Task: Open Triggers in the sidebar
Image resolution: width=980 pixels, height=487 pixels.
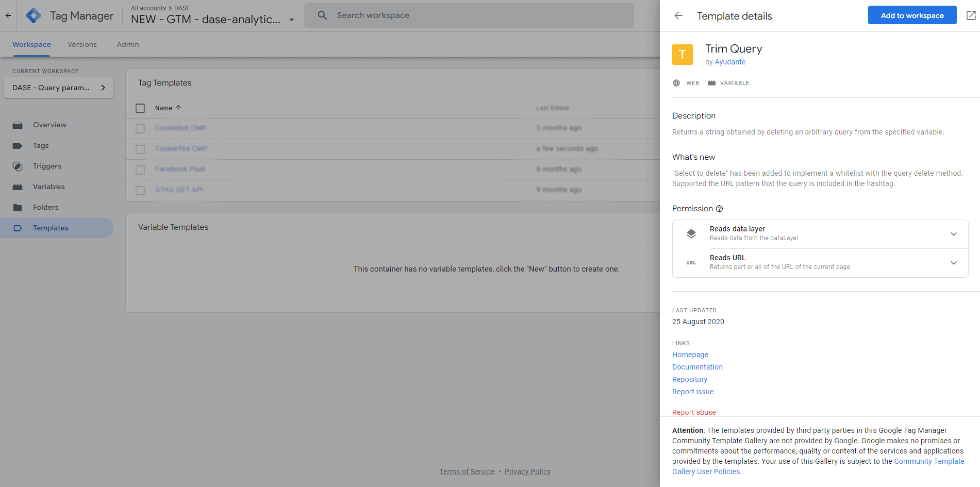Action: 57,166
